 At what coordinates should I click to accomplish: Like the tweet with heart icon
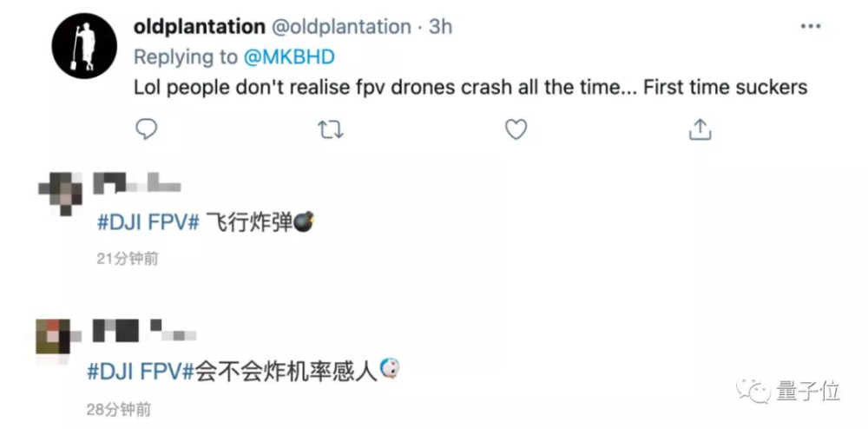516,129
